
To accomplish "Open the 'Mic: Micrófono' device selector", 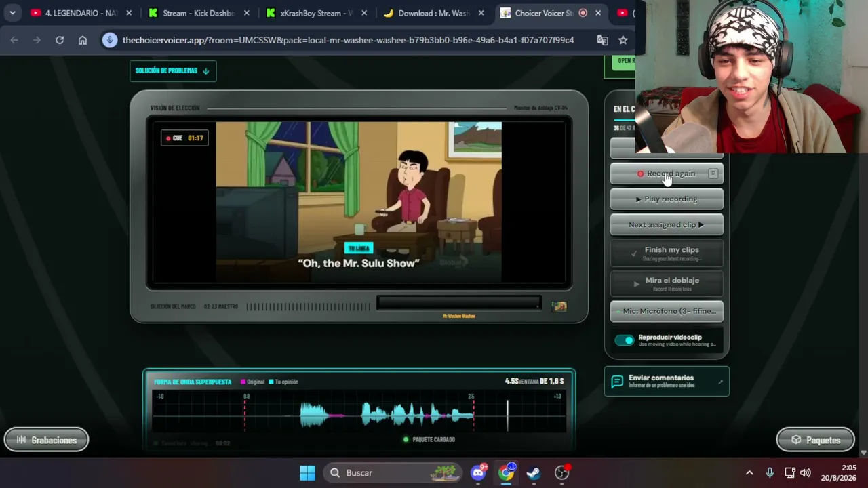I will pyautogui.click(x=667, y=311).
